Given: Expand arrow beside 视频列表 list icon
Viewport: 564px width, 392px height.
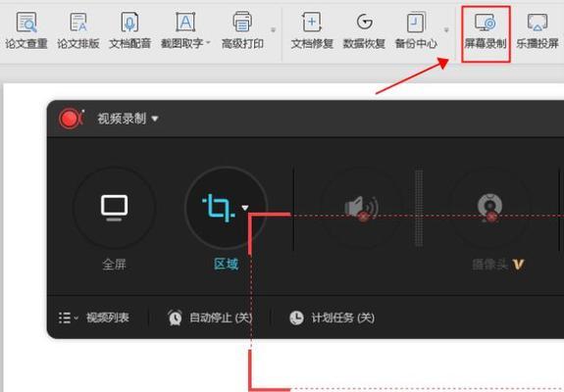Looking at the screenshot, I should pos(76,318).
